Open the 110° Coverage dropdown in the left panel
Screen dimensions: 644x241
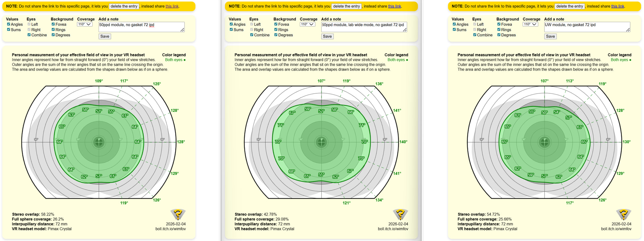85,24
